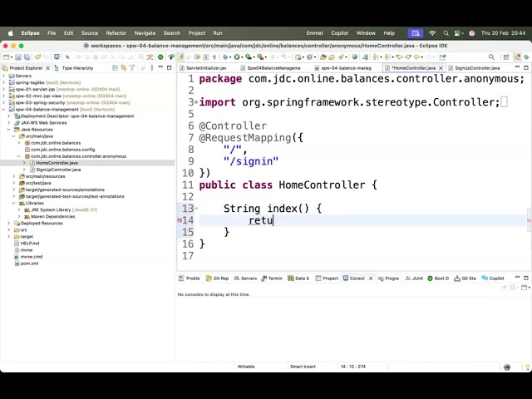
Task: Click the globe web browser toolbar icon
Action: tap(355, 57)
